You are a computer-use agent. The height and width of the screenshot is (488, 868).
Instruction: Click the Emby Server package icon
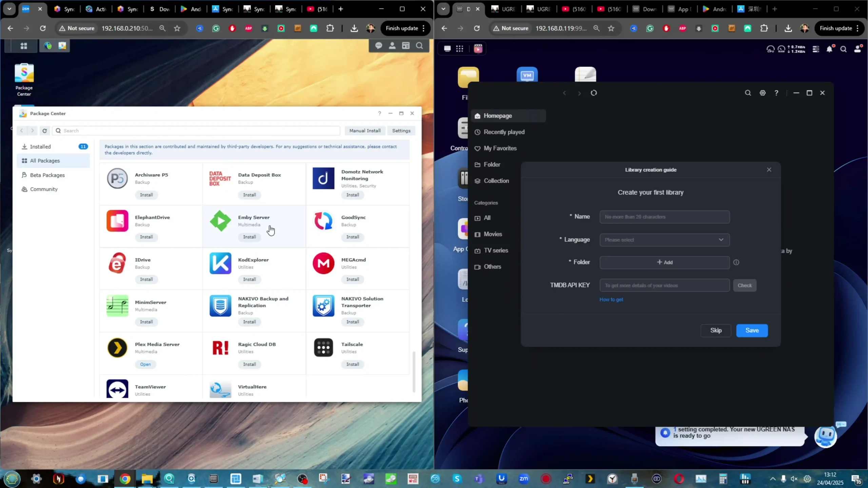220,221
